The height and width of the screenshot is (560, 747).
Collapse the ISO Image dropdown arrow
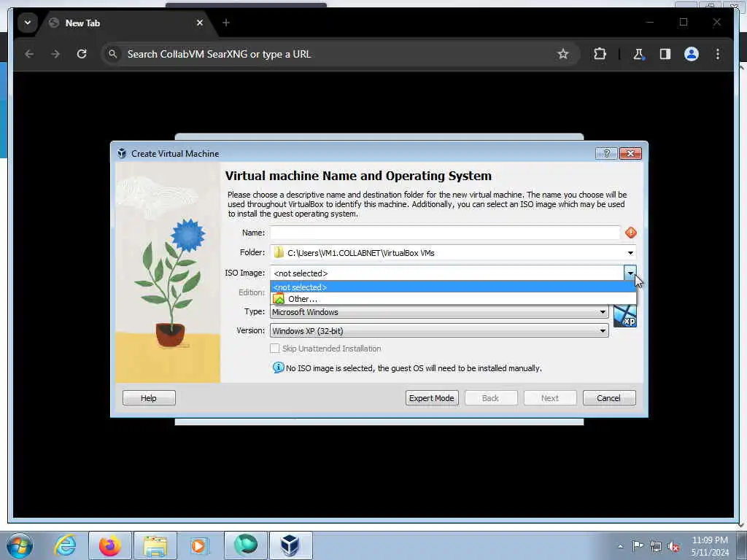coord(630,273)
